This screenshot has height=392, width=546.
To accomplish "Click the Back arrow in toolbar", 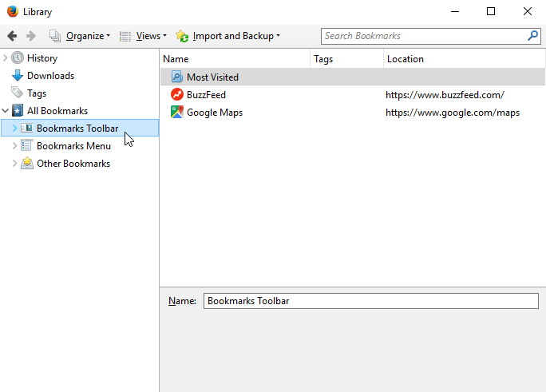I will pyautogui.click(x=12, y=36).
